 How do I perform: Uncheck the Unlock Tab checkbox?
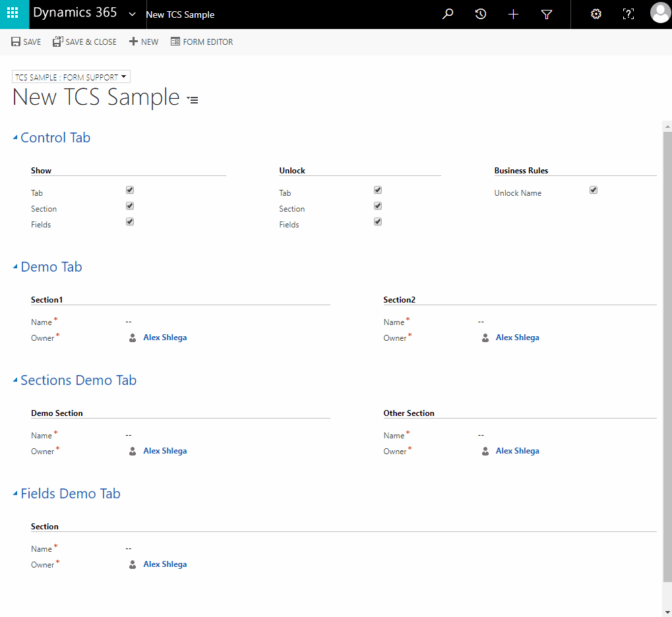coord(378,190)
